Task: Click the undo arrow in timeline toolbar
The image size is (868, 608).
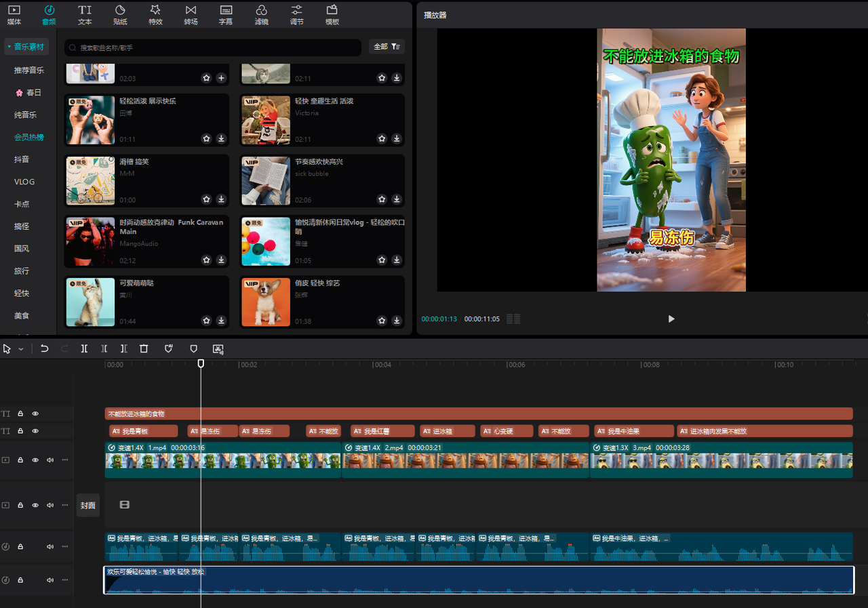Action: tap(45, 348)
